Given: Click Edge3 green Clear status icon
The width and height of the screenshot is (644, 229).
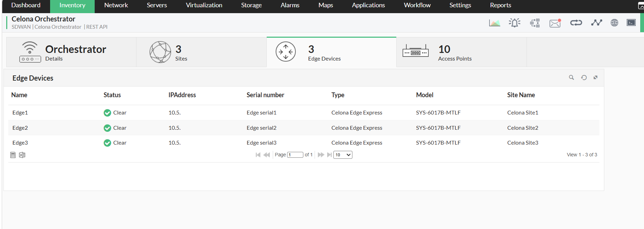Looking at the screenshot, I should (x=107, y=143).
